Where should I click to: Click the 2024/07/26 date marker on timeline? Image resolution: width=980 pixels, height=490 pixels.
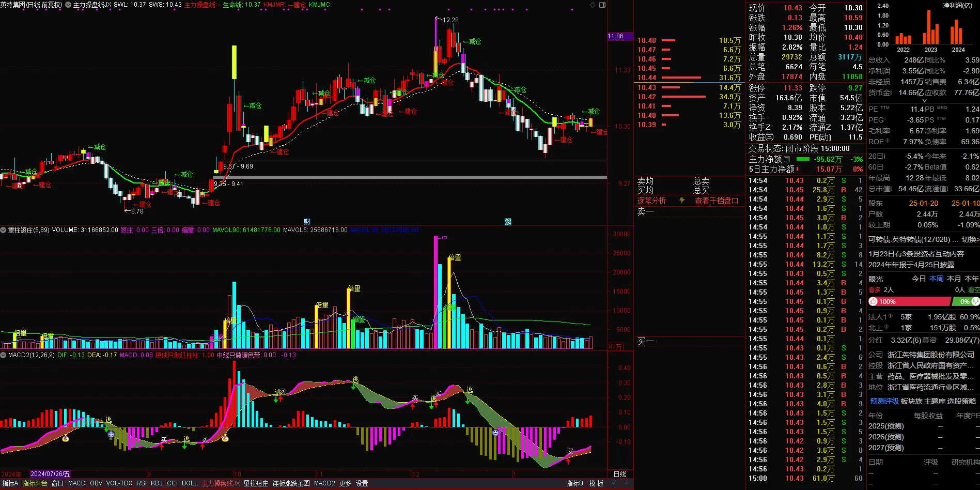tap(50, 474)
